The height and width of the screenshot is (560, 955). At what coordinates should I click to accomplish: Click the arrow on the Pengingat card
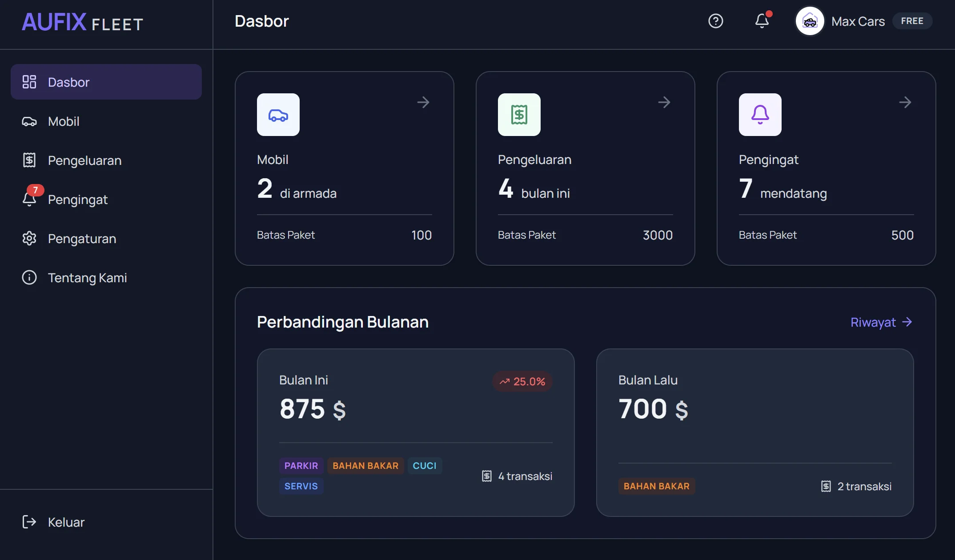(x=905, y=102)
